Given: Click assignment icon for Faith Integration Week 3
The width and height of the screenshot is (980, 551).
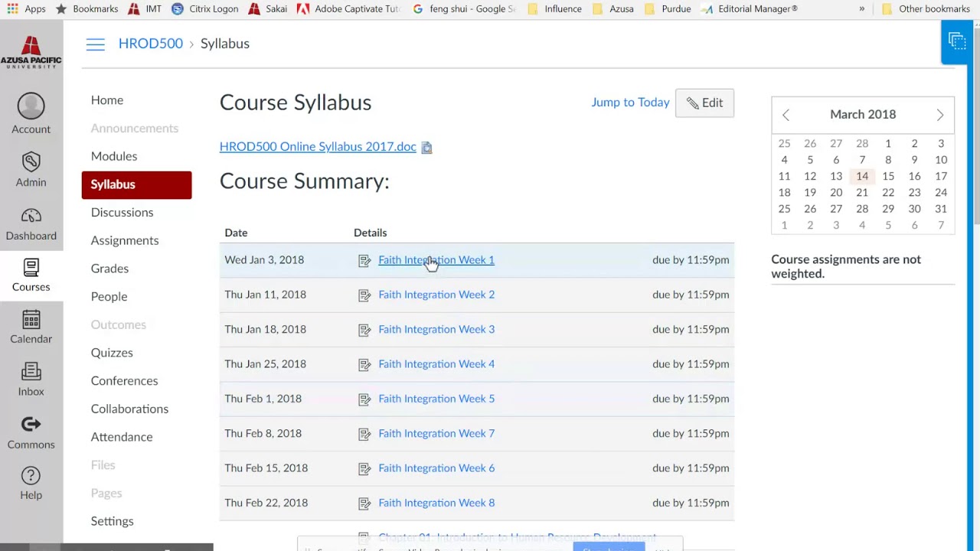Looking at the screenshot, I should coord(364,330).
